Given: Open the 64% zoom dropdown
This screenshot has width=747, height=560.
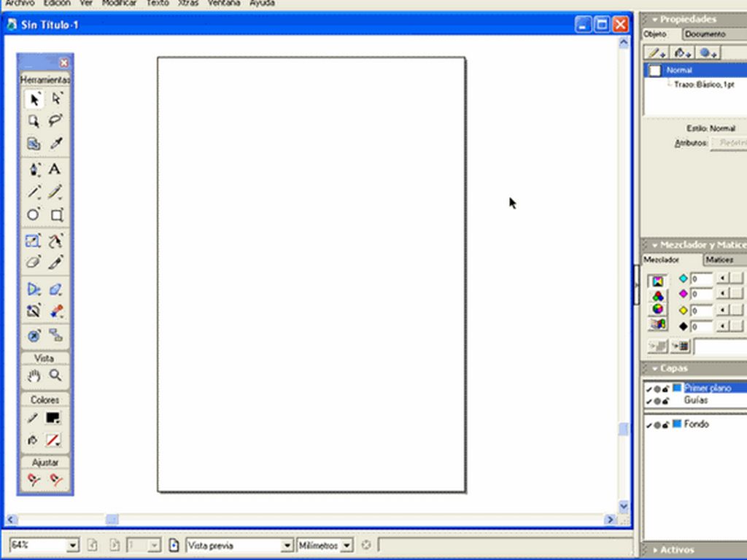Looking at the screenshot, I should [x=72, y=545].
